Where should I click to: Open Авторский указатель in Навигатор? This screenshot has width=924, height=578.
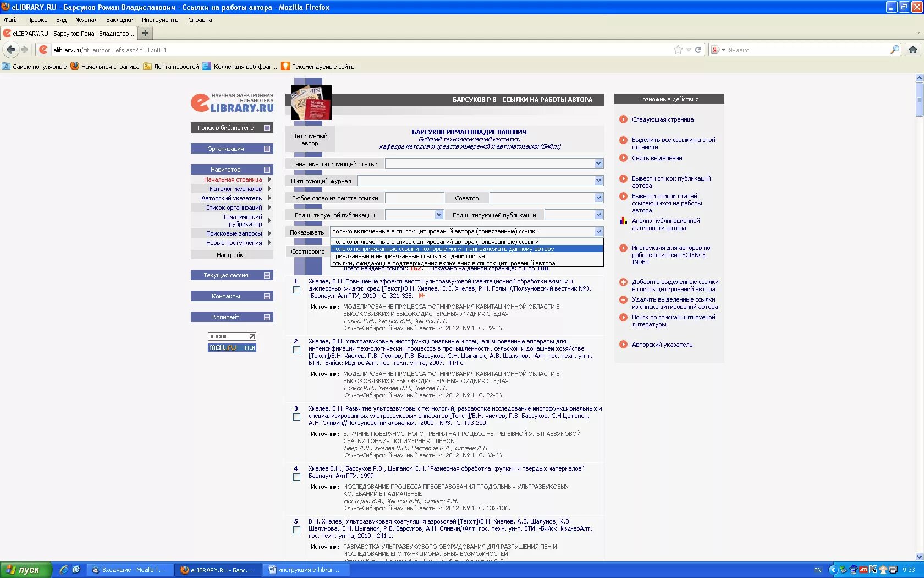point(232,198)
